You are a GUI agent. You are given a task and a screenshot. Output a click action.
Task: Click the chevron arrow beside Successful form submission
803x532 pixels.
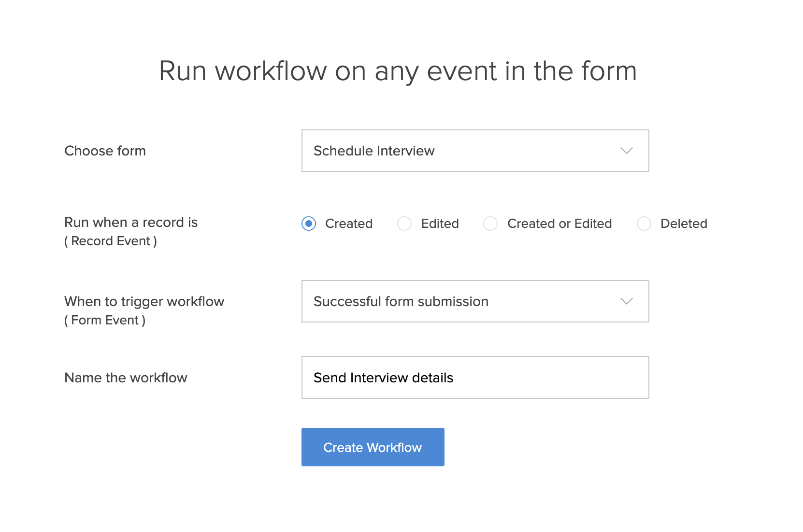click(626, 301)
